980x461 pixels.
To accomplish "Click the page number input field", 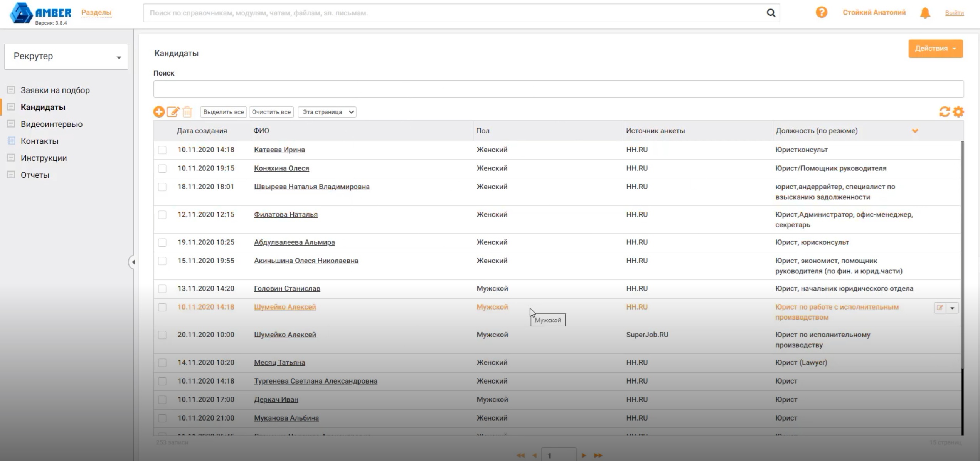I will click(559, 455).
